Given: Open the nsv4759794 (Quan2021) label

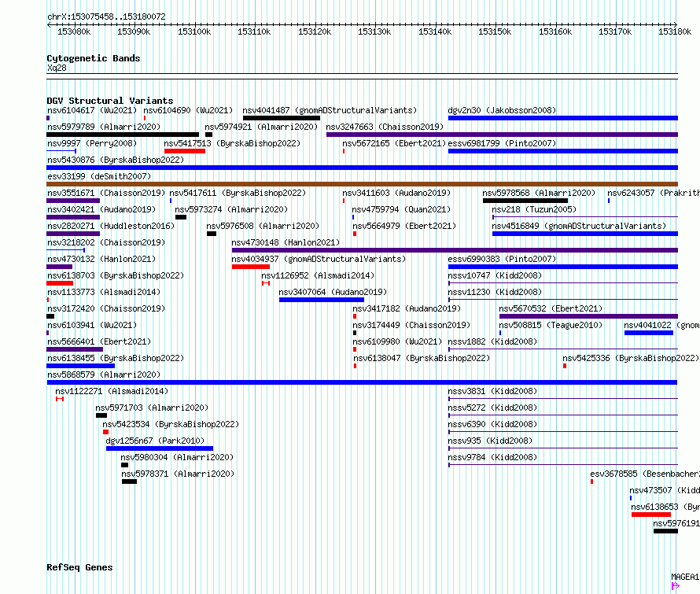Looking at the screenshot, I should pos(401,209).
